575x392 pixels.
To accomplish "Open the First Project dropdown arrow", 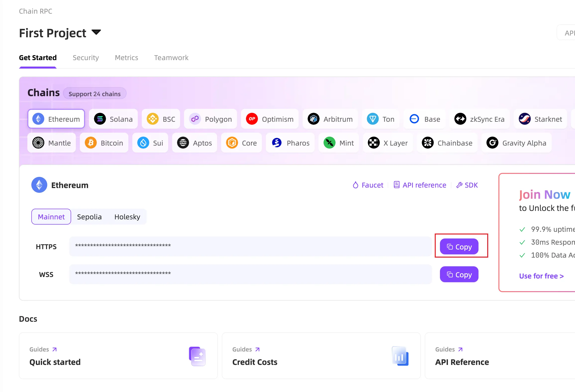I will [x=96, y=32].
